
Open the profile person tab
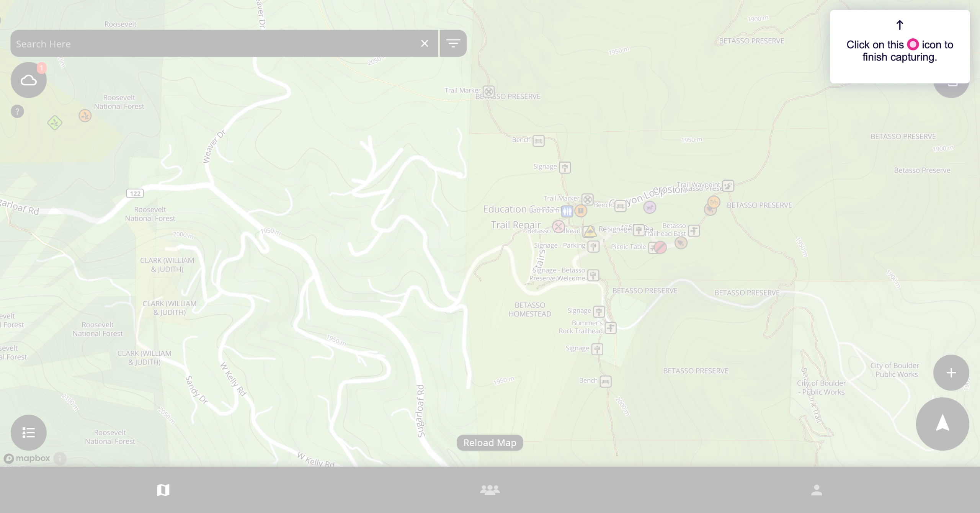pyautogui.click(x=816, y=490)
